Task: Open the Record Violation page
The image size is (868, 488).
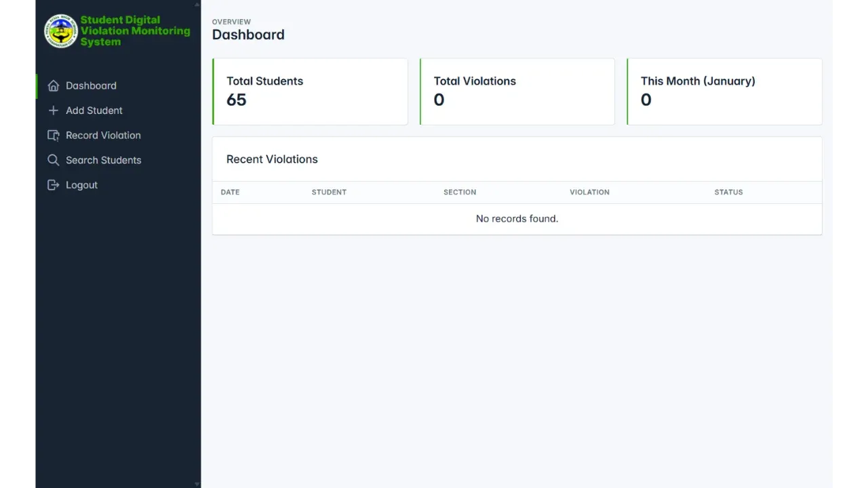Action: (x=103, y=135)
